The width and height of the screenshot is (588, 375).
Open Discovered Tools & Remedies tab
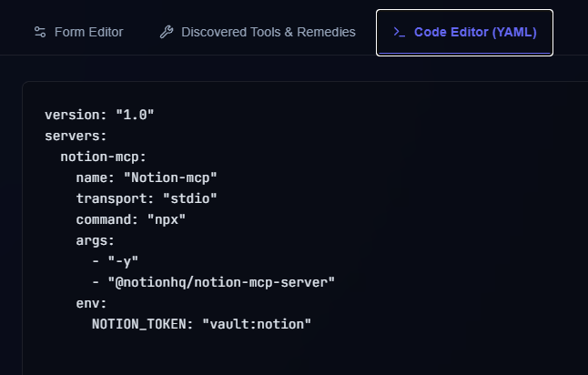coord(258,32)
